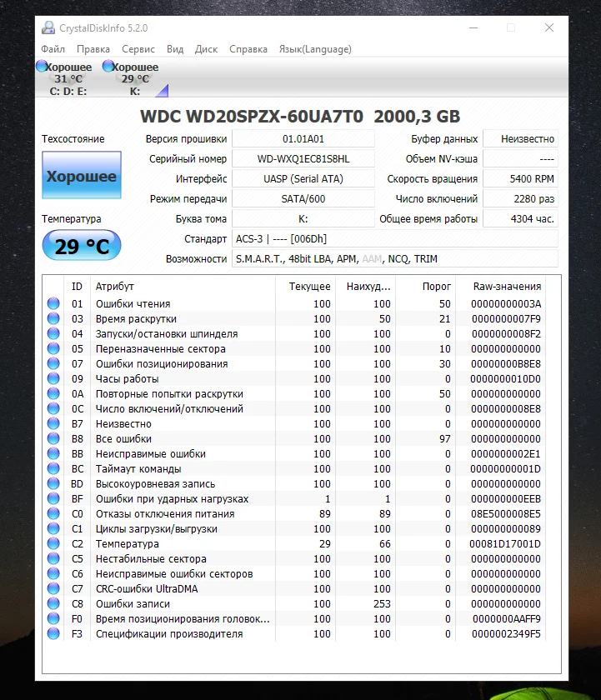This screenshot has height=700, width=601.
Task: Open the Диск menu
Action: click(206, 49)
